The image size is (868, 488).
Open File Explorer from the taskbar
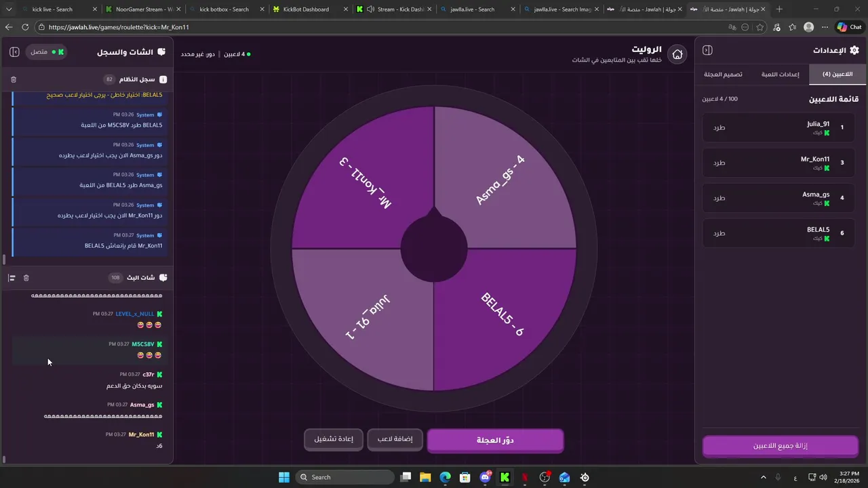[x=425, y=477]
